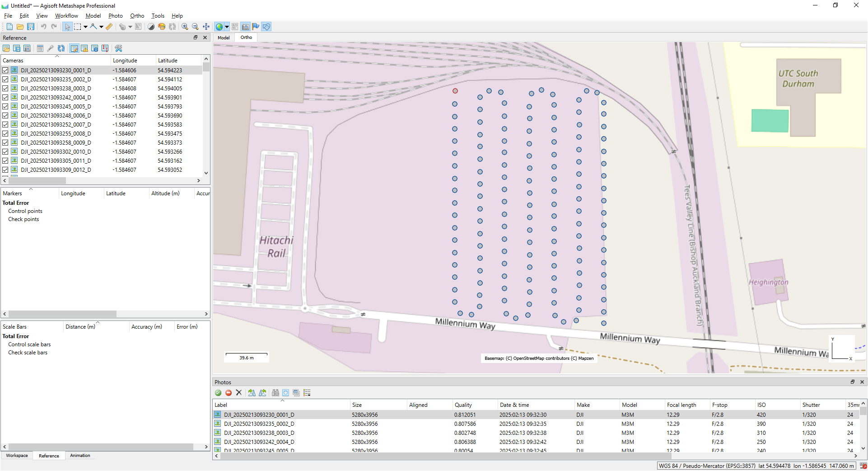This screenshot has height=471, width=868.
Task: Float the Reference pane with undock button
Action: (x=196, y=38)
